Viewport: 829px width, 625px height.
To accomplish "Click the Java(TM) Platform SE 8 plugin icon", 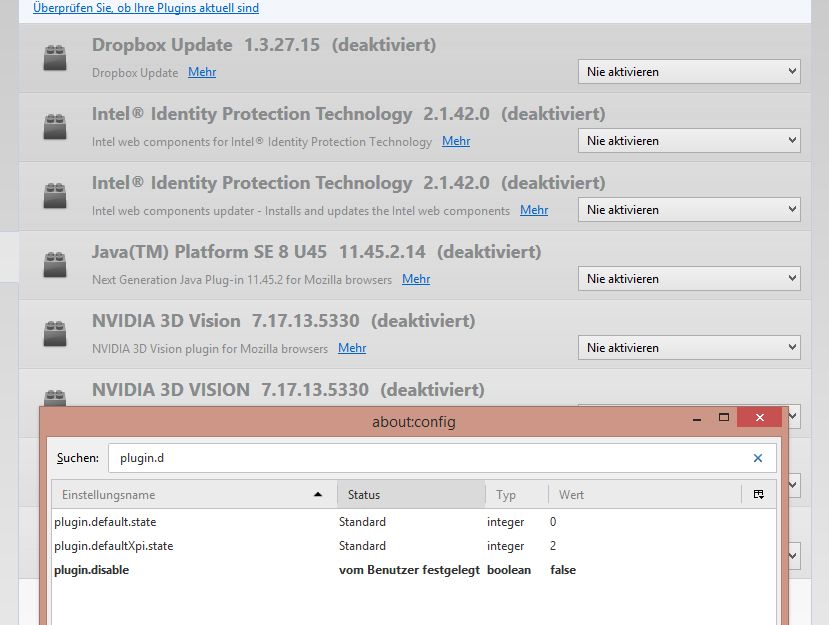I will coord(55,264).
